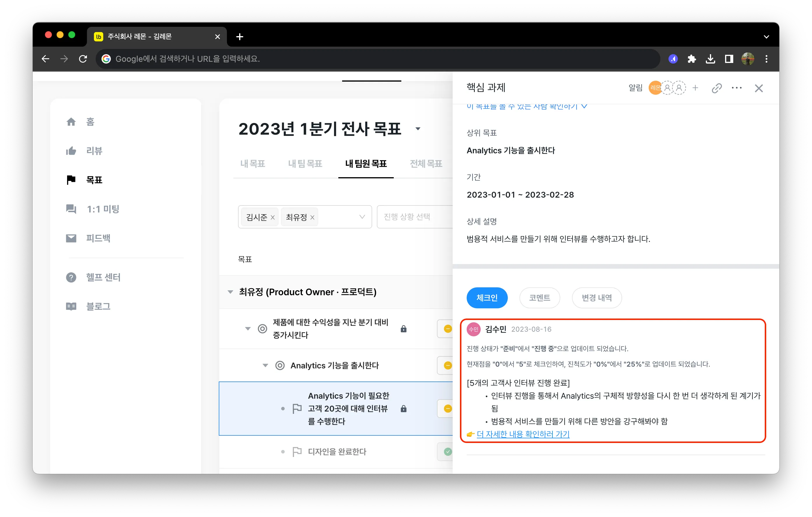The image size is (812, 517).
Task: Remove 최유정 filter tag
Action: tap(312, 217)
